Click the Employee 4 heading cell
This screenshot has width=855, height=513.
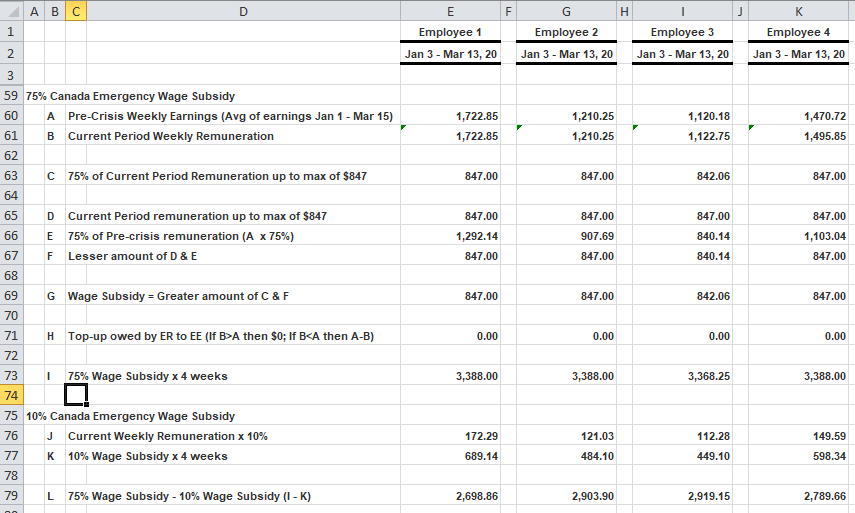pos(798,32)
